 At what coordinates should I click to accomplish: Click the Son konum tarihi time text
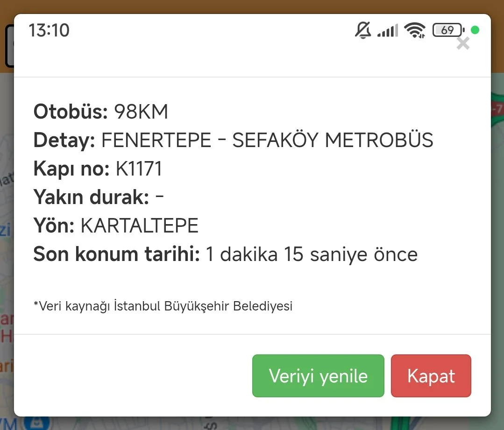[x=312, y=254]
